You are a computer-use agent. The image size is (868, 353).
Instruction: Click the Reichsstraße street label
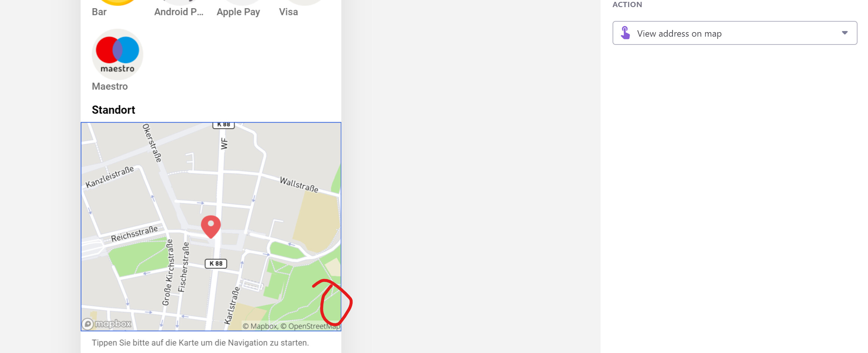click(134, 234)
